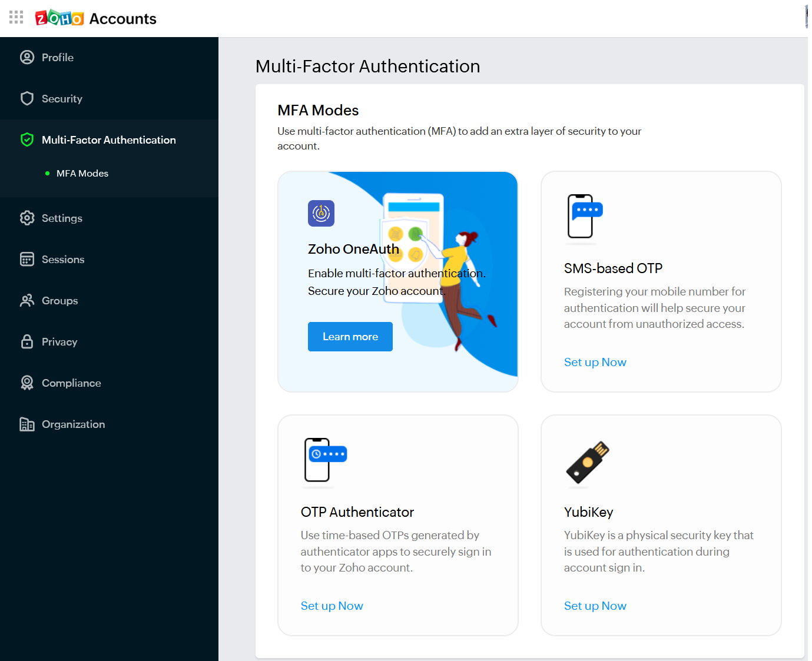This screenshot has height=661, width=812.
Task: Select the Compliance badge icon
Action: pyautogui.click(x=27, y=383)
